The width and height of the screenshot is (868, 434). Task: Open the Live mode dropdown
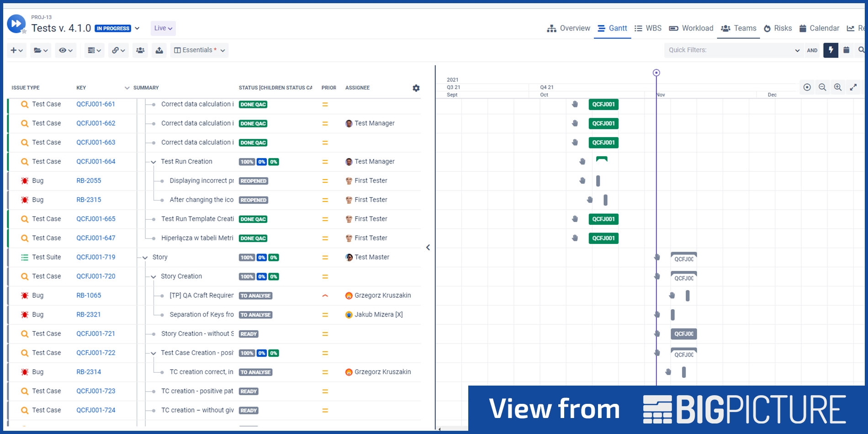[163, 28]
